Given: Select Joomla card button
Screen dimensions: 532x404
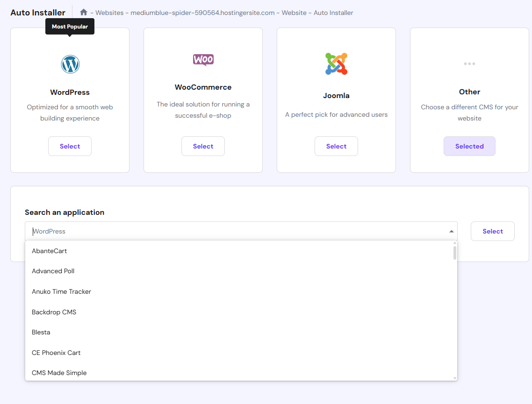Looking at the screenshot, I should [336, 146].
